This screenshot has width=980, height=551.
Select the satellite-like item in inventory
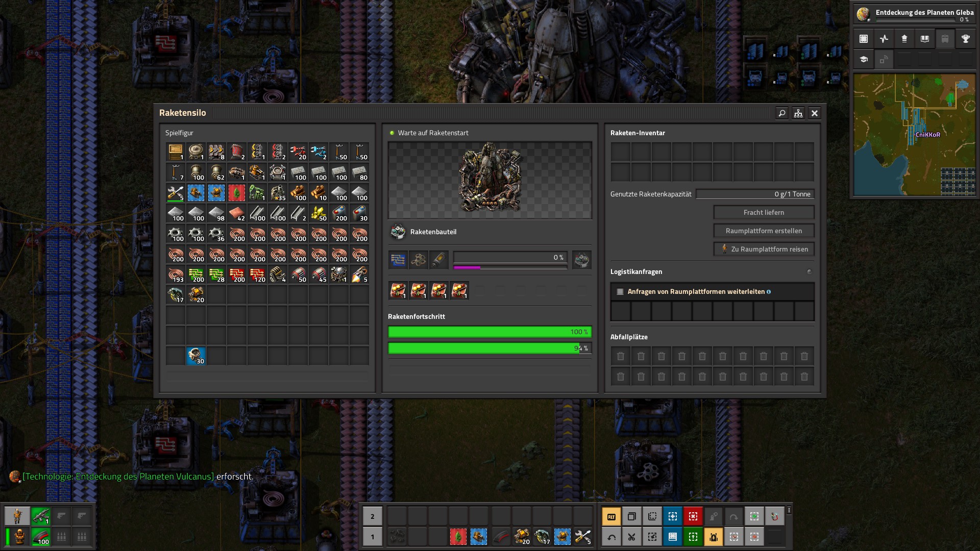[338, 274]
